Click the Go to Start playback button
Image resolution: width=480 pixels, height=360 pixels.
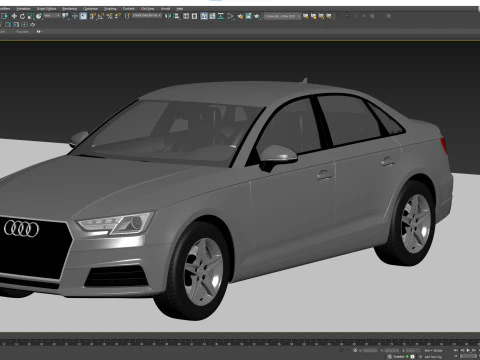tap(456, 350)
